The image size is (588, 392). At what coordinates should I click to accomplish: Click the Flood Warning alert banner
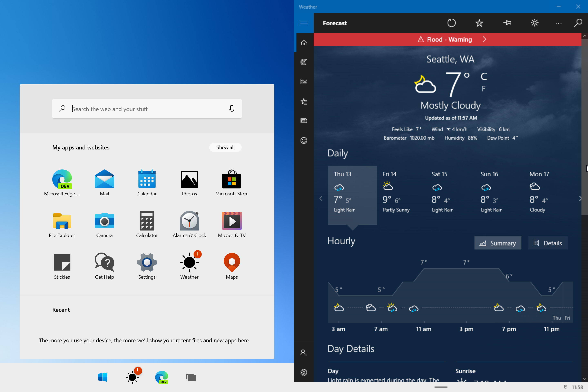450,39
